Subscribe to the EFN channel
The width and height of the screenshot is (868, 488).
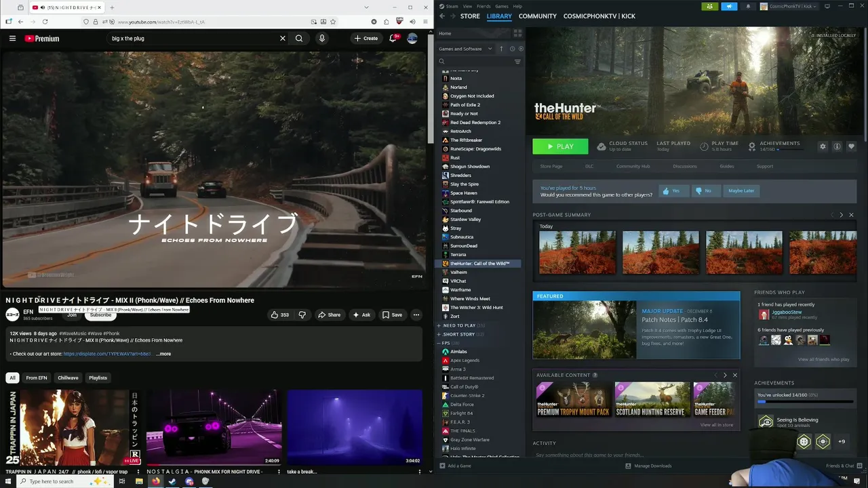[100, 314]
